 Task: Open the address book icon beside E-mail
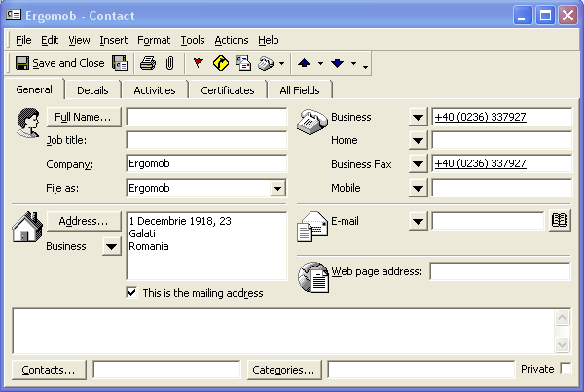point(560,221)
